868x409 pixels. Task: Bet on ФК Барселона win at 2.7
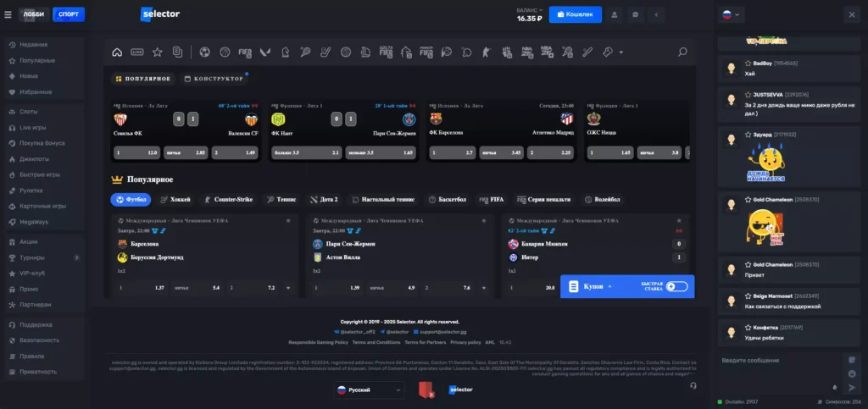pos(453,152)
